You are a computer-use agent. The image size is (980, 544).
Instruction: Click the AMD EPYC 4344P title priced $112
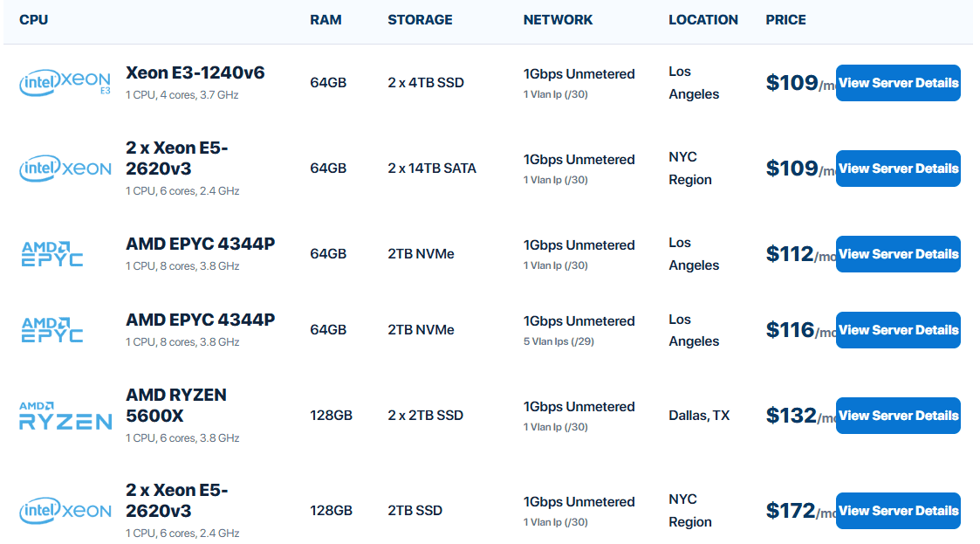[200, 244]
